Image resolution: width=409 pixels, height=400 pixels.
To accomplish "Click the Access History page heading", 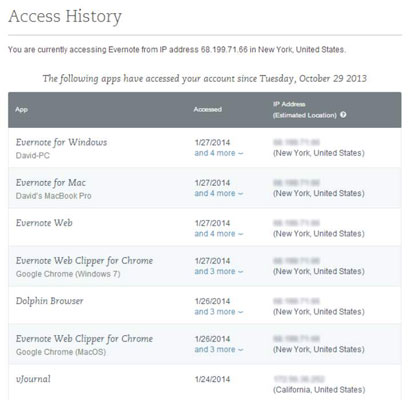I will point(65,17).
